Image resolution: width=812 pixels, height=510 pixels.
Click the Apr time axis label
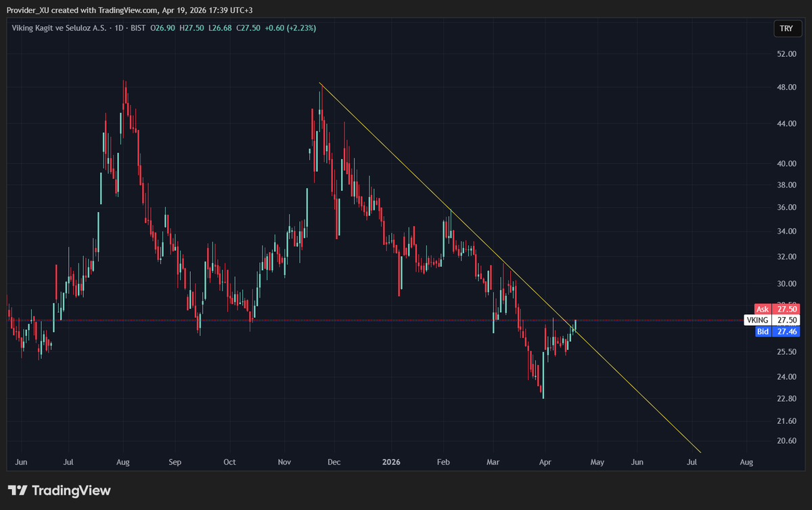click(545, 463)
